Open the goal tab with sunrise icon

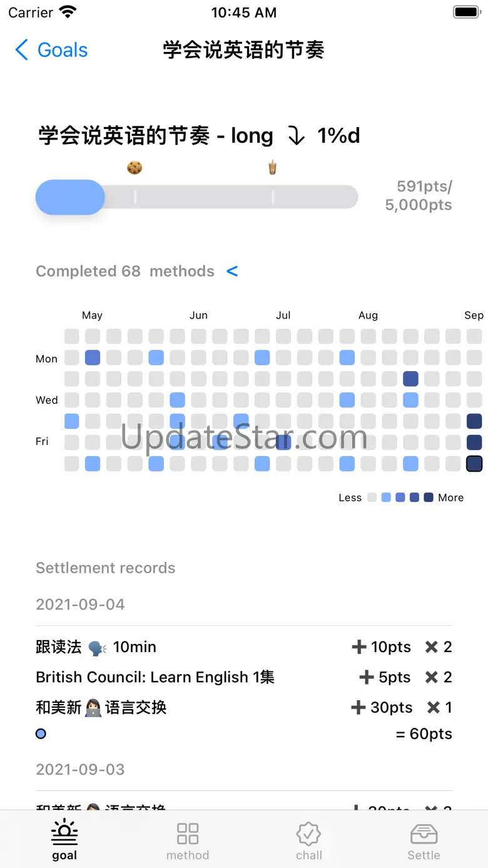(x=64, y=840)
